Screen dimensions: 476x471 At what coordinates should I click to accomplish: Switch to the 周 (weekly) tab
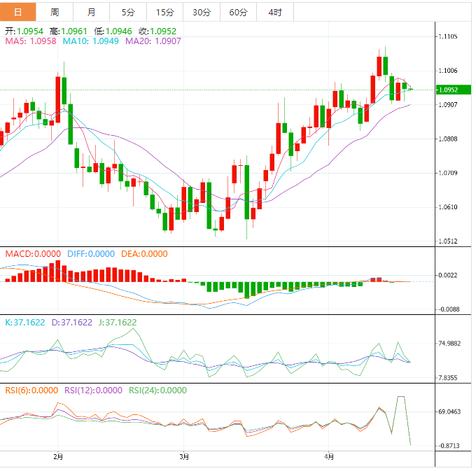pyautogui.click(x=55, y=13)
